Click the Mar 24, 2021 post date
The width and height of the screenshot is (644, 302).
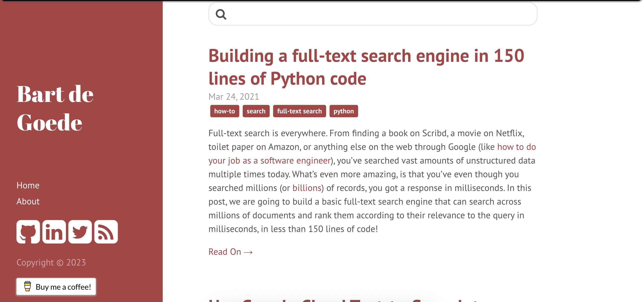pos(234,96)
